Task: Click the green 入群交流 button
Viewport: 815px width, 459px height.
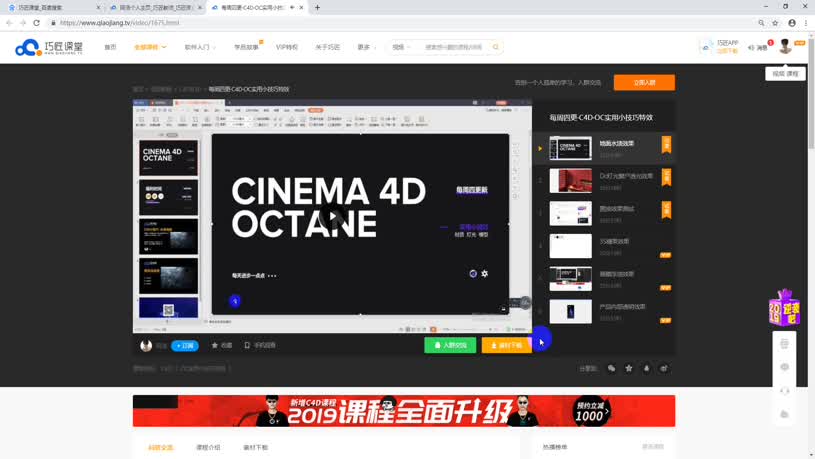Action: click(x=450, y=345)
